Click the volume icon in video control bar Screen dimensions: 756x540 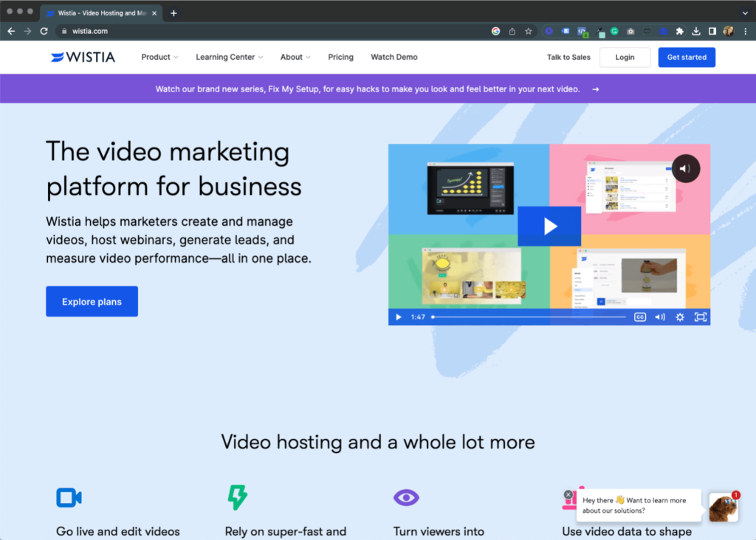[x=660, y=317]
